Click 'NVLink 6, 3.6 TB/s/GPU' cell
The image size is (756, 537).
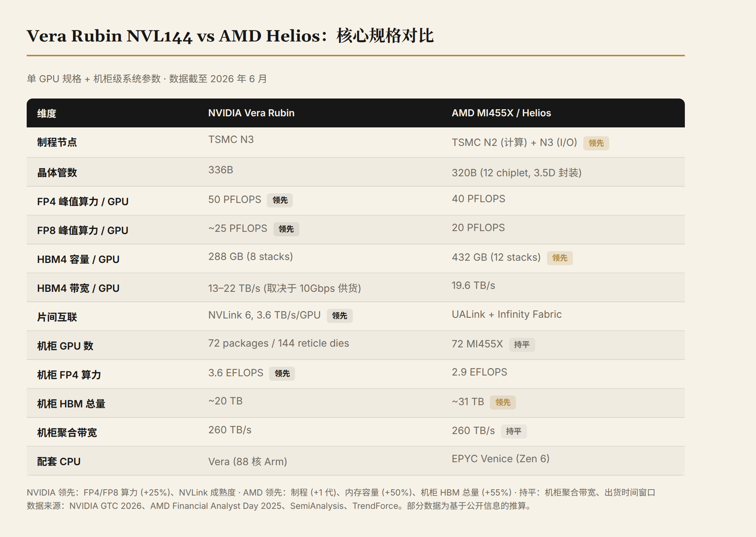(264, 315)
